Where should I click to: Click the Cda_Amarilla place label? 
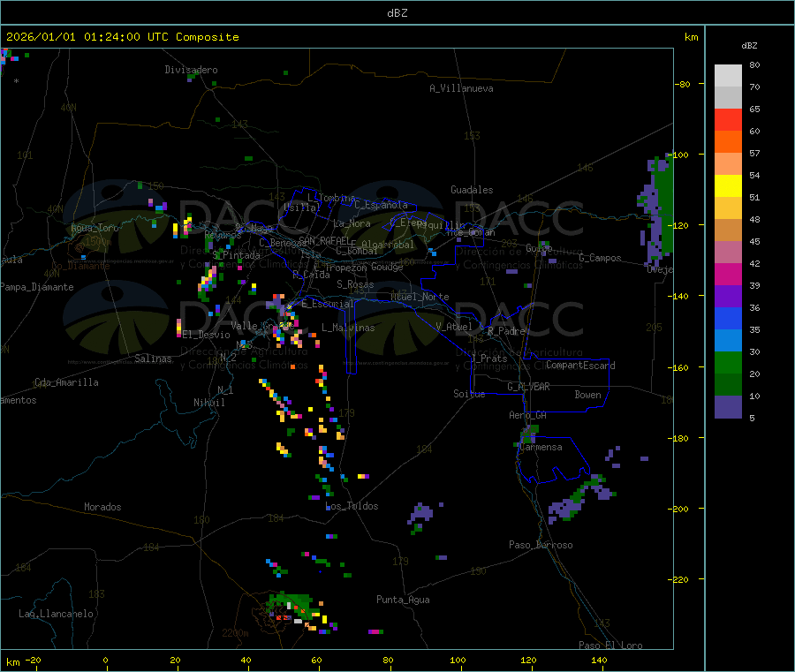[66, 382]
